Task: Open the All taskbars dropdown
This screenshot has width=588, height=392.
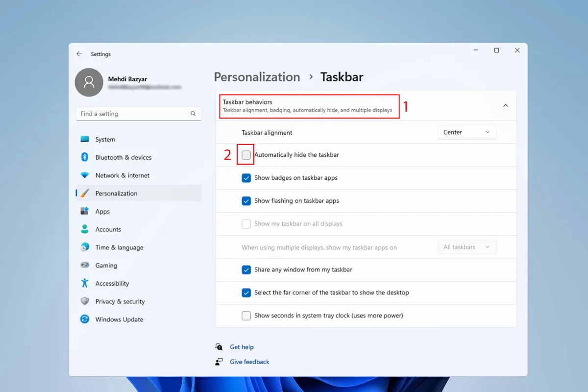Action: pos(466,247)
